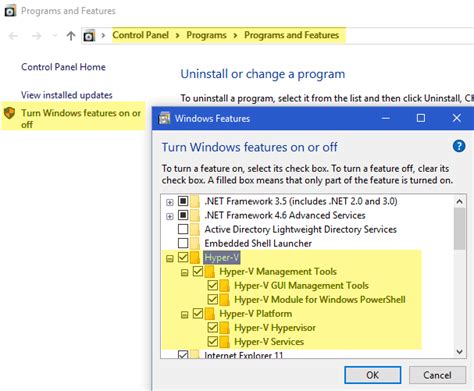The height and width of the screenshot is (391, 474).
Task: Click the Windows Features dialog title icon
Action: pyautogui.click(x=164, y=118)
